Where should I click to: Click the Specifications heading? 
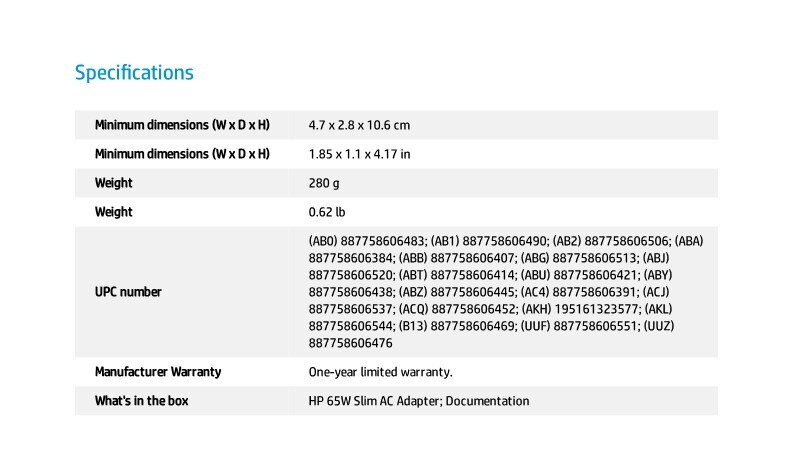point(134,73)
